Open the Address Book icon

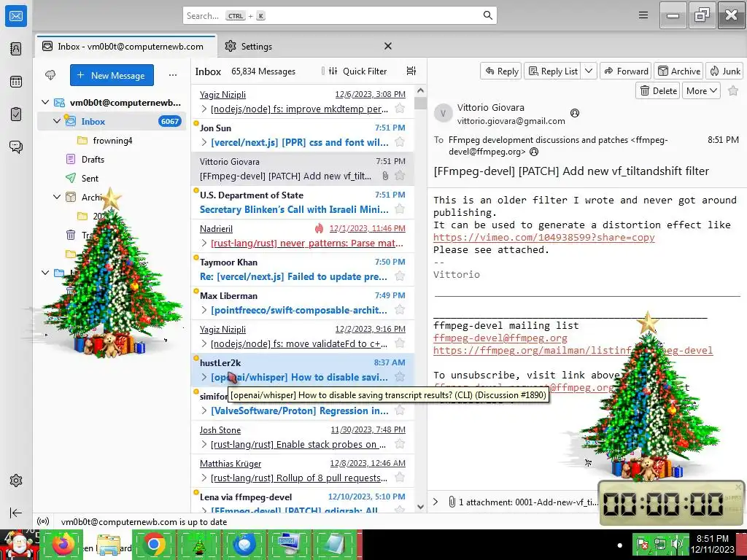point(16,49)
